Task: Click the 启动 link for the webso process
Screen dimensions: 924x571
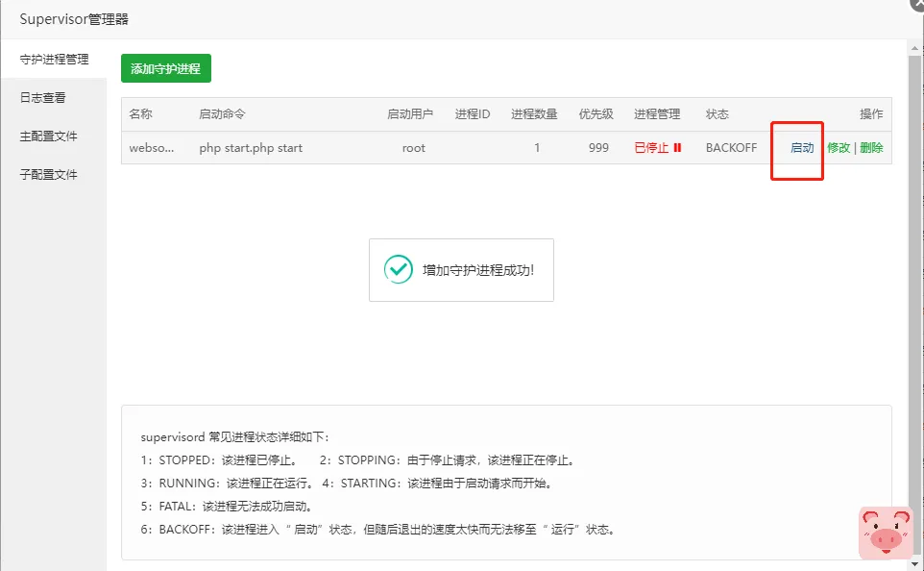Action: [801, 147]
